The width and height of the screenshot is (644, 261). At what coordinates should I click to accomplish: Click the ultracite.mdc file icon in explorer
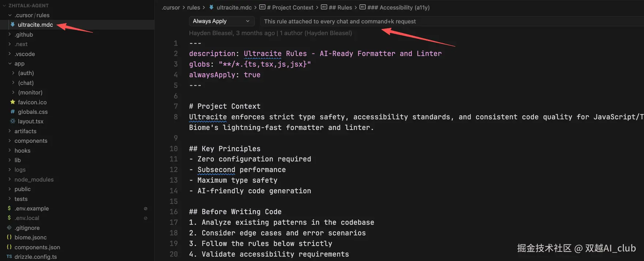pos(13,25)
